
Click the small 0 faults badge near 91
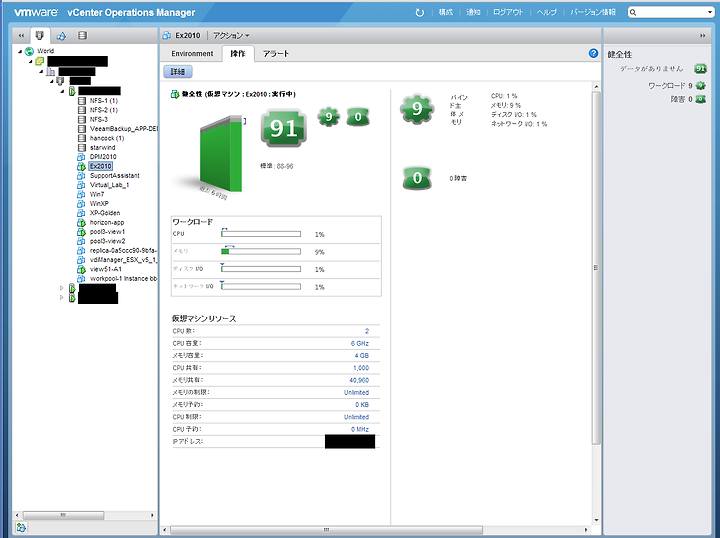358,117
